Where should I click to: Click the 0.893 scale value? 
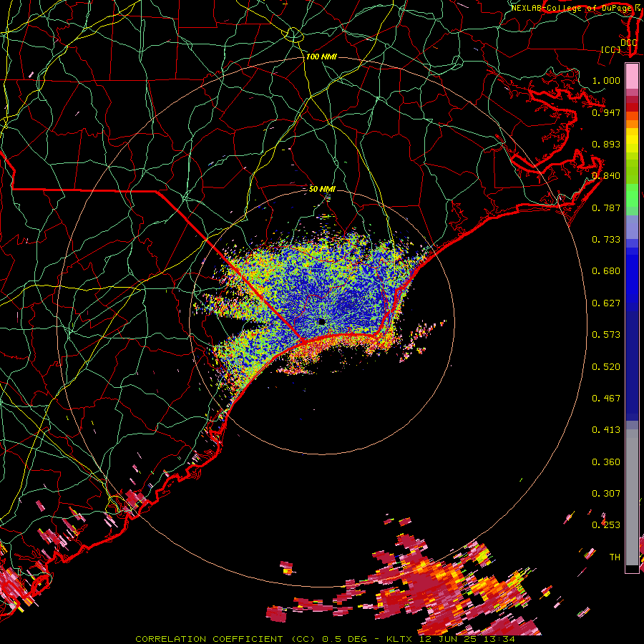[x=606, y=144]
